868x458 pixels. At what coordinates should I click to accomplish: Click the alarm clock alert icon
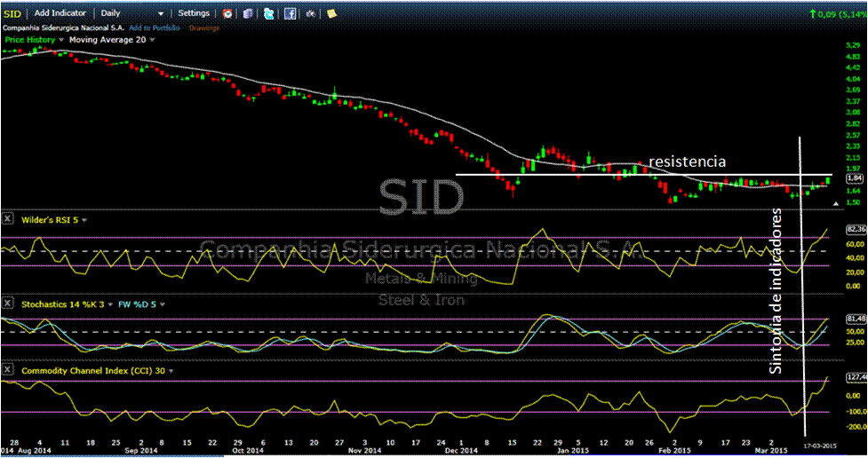[227, 14]
